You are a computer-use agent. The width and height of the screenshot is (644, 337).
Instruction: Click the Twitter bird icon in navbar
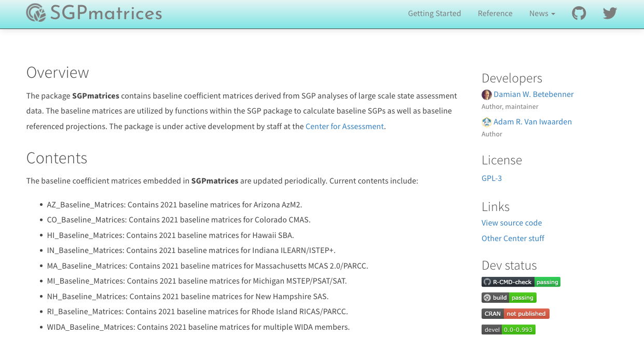tap(610, 13)
